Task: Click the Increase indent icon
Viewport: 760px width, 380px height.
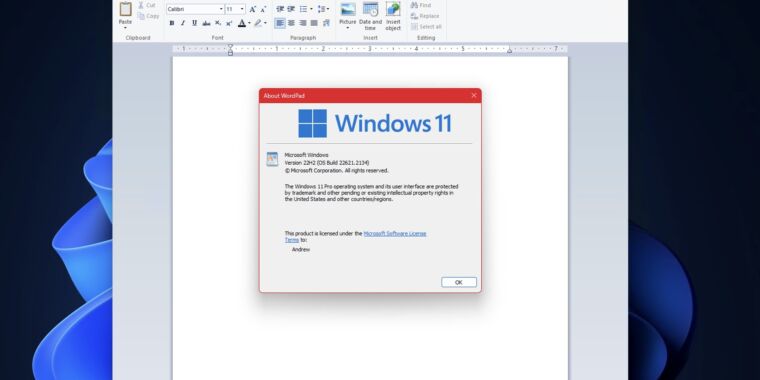Action: click(291, 9)
